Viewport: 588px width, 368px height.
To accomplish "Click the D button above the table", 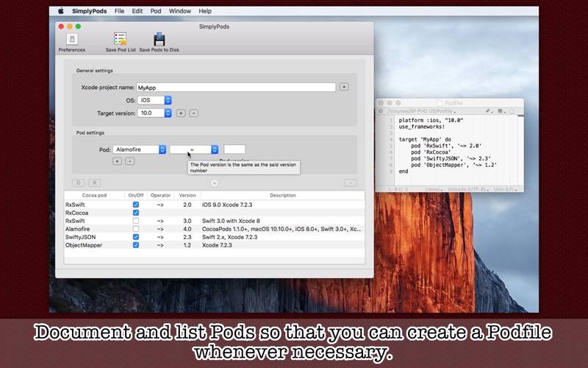I will click(79, 183).
